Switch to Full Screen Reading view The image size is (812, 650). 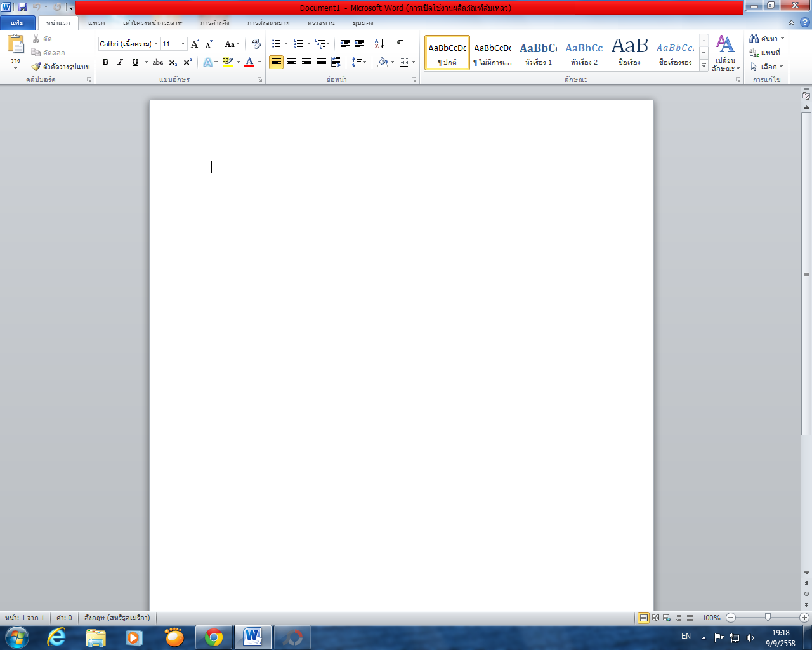click(x=655, y=618)
